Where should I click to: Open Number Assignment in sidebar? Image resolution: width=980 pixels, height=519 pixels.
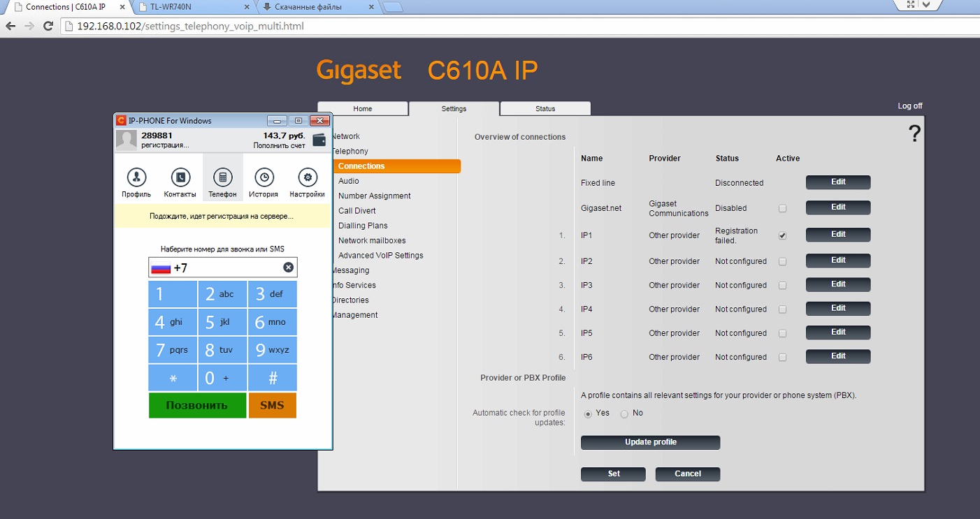tap(375, 196)
